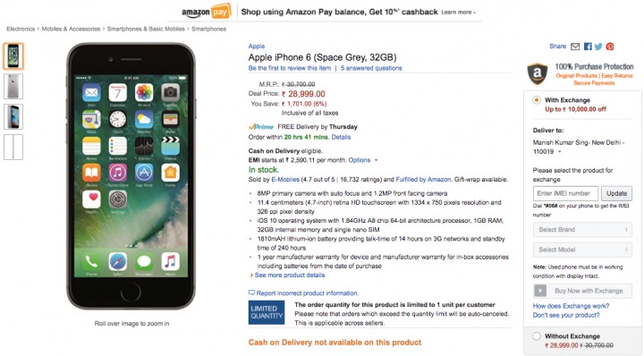Select the With Exchange radio option
644x356 pixels.
[537, 100]
